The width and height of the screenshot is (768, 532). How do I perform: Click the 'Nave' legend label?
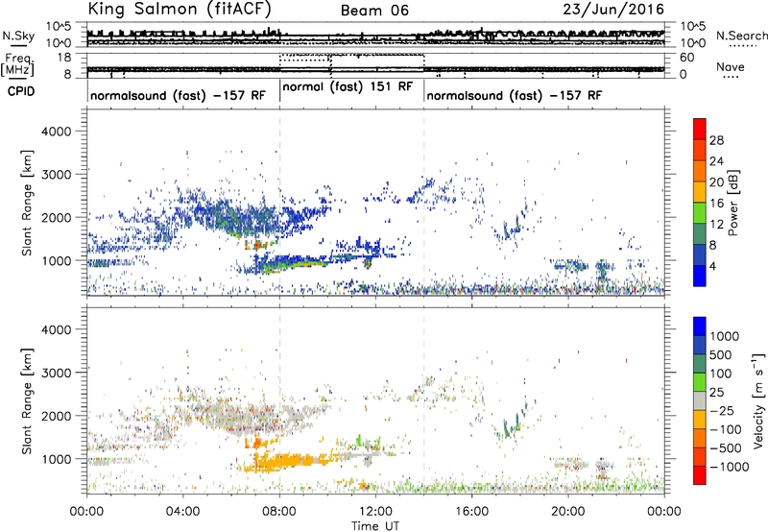click(731, 67)
